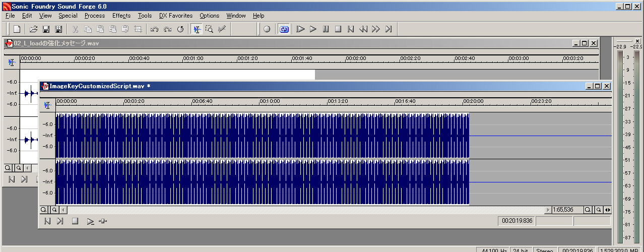644x252 pixels.
Task: Click level zoom out magnifier in 02_L_load window
Action: (8, 168)
